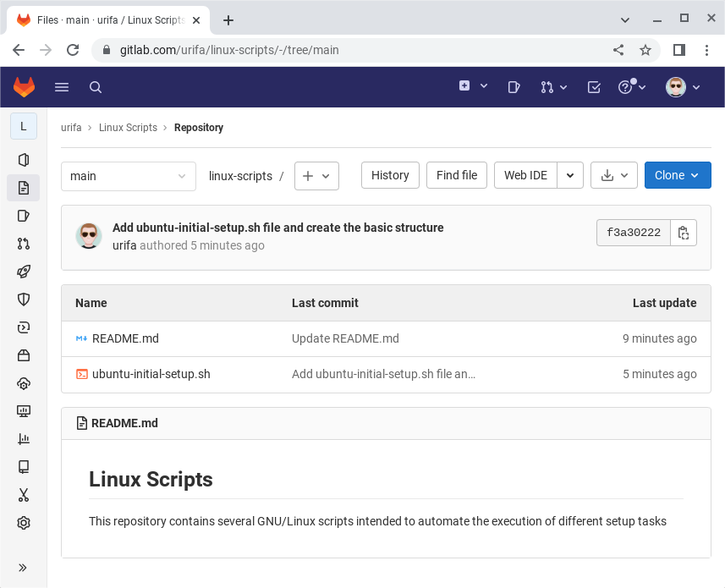Open the main branch selector dropdown
The image size is (725, 588).
(x=129, y=176)
